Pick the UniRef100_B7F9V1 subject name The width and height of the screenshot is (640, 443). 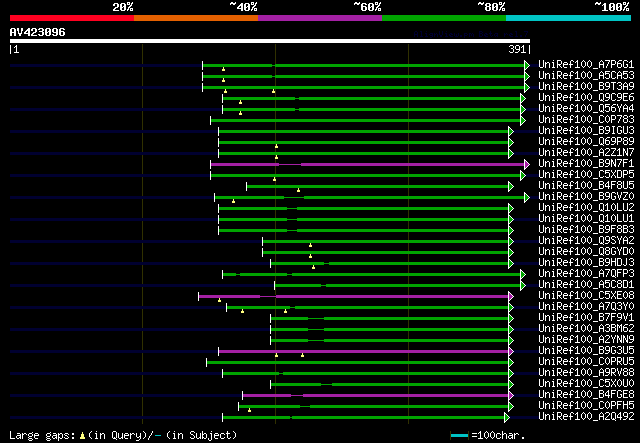coord(586,318)
